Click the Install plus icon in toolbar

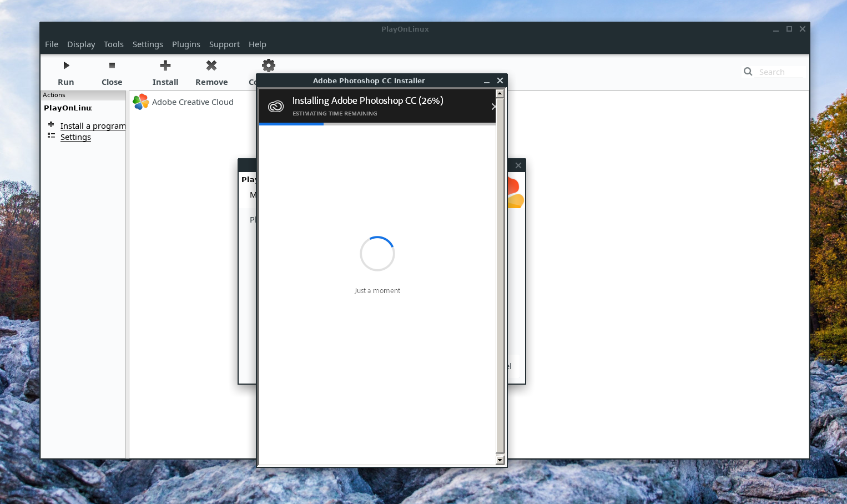[x=165, y=65]
